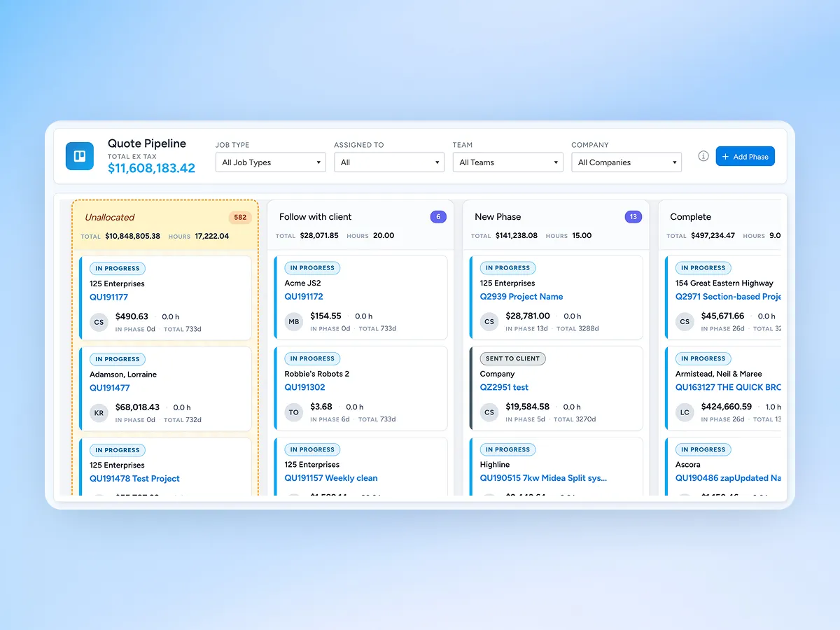Click the Add Phase button

tap(745, 156)
